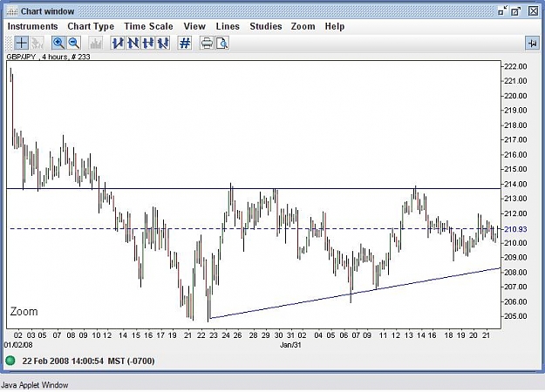Open the Time Scale menu
The height and width of the screenshot is (392, 545).
click(148, 26)
